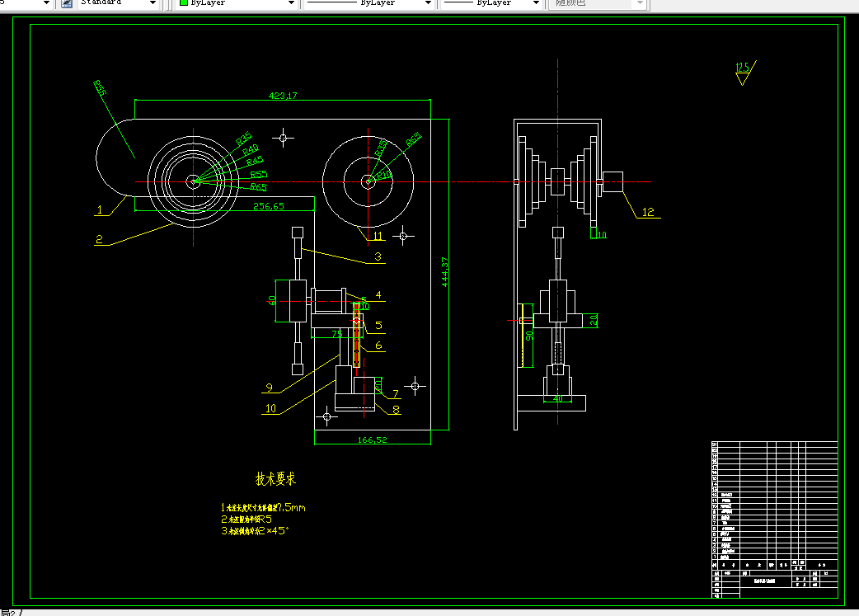The height and width of the screenshot is (616, 859).
Task: Click part balloon number 7
Action: (x=396, y=394)
